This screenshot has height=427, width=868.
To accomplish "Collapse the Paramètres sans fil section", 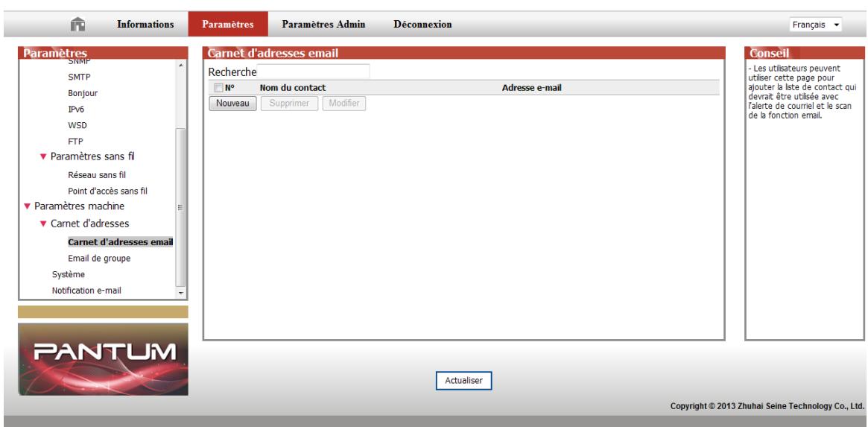I will 43,156.
